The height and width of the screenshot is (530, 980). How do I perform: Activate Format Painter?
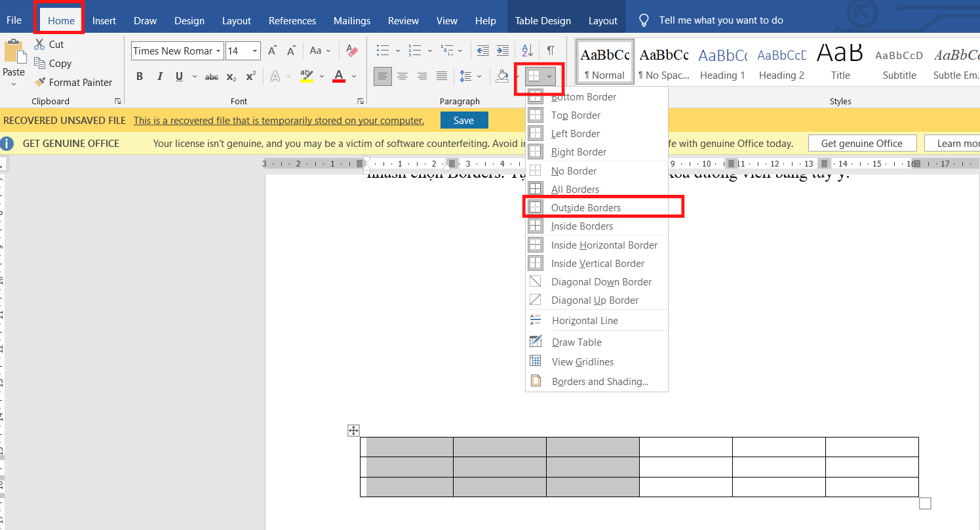point(73,82)
